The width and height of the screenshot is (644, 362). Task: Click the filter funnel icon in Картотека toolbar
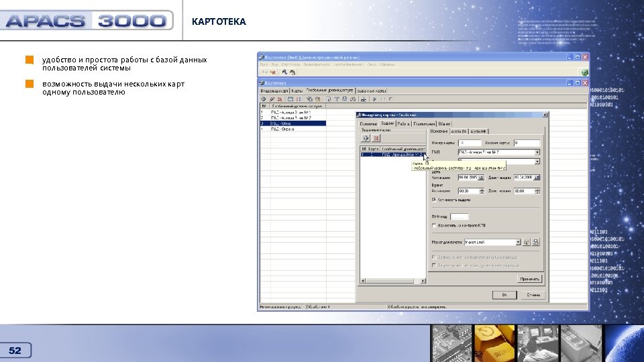tap(328, 99)
